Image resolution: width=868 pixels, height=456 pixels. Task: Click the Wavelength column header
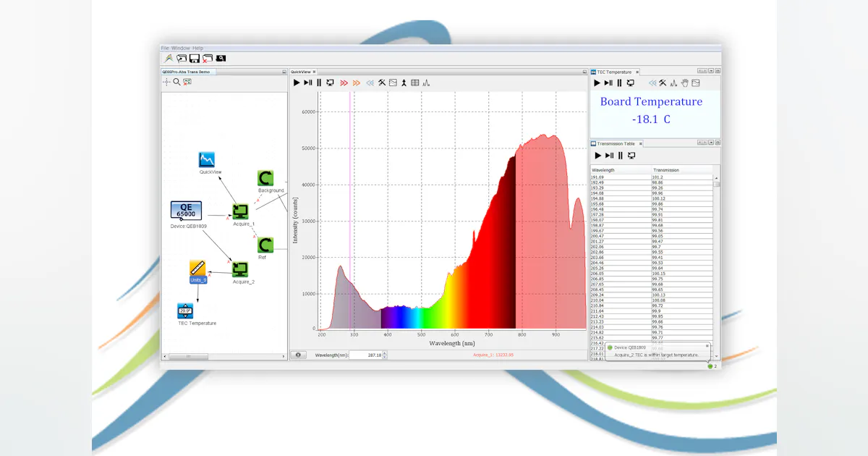point(621,170)
